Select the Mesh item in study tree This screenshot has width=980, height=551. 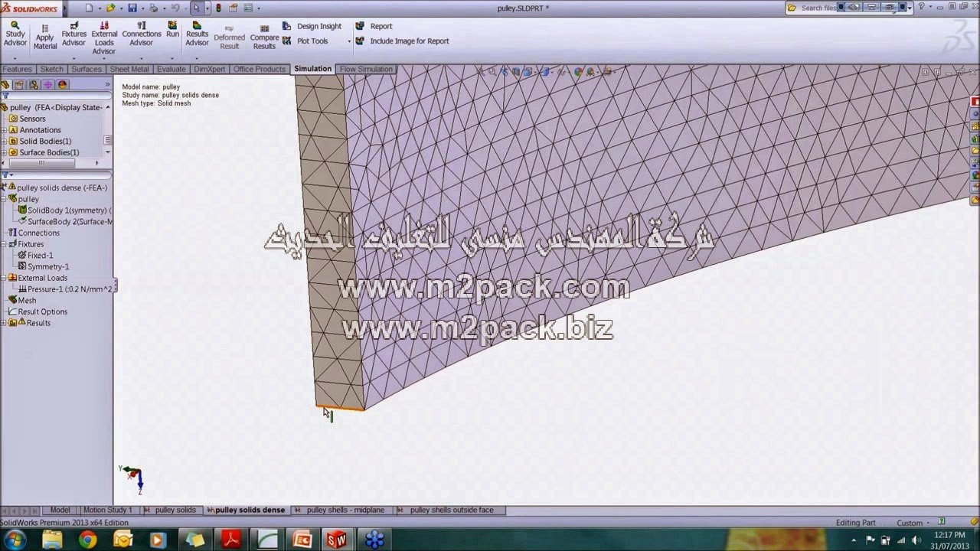tap(23, 300)
